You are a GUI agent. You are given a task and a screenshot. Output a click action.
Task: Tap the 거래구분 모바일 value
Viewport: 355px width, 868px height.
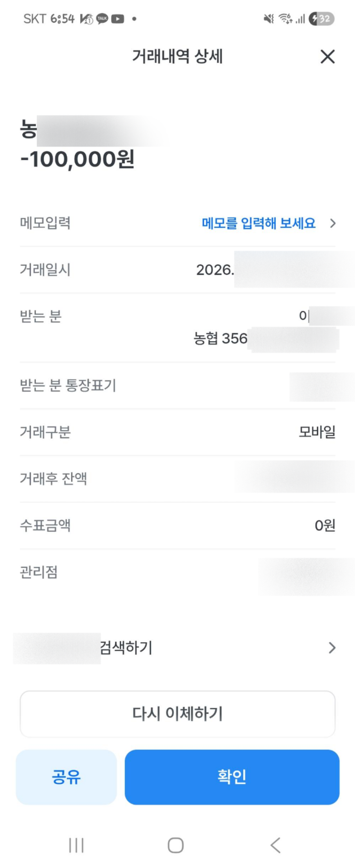coord(317,432)
